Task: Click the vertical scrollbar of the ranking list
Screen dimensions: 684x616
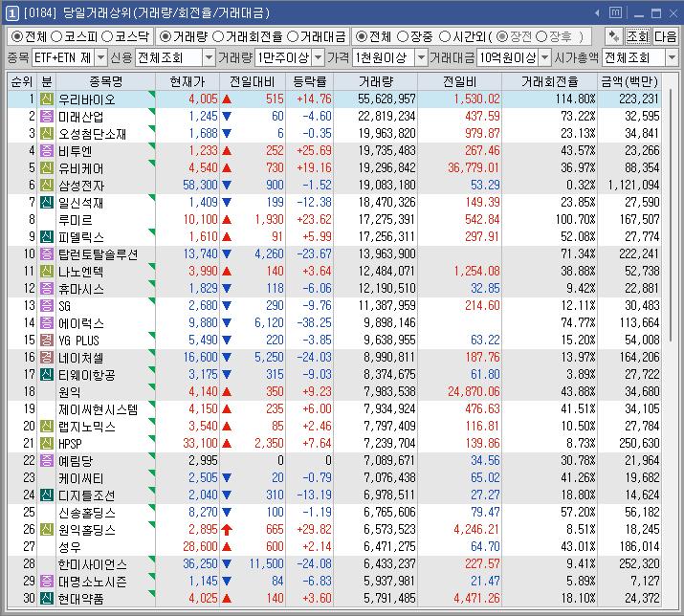Action: (671, 216)
